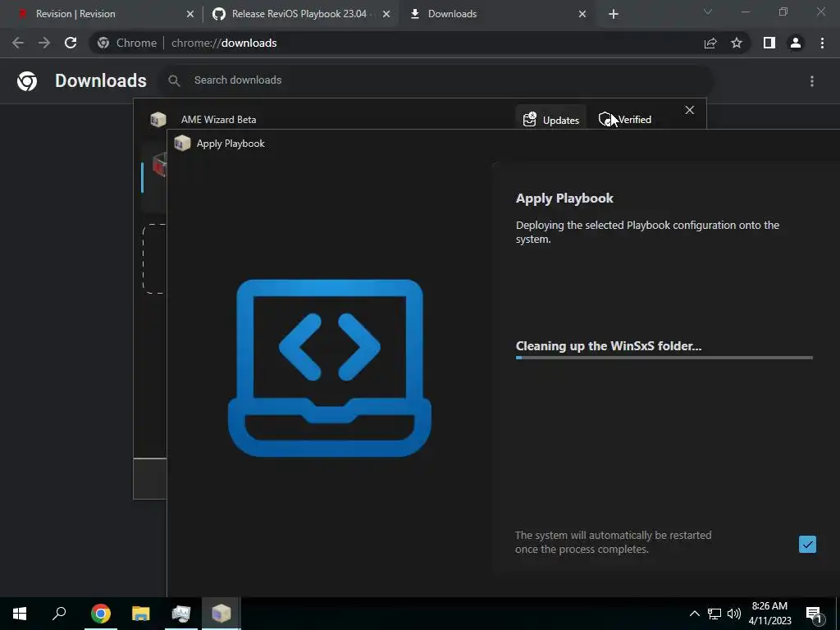Click the Updates icon in AME Wizard
This screenshot has width=840, height=630.
point(529,120)
